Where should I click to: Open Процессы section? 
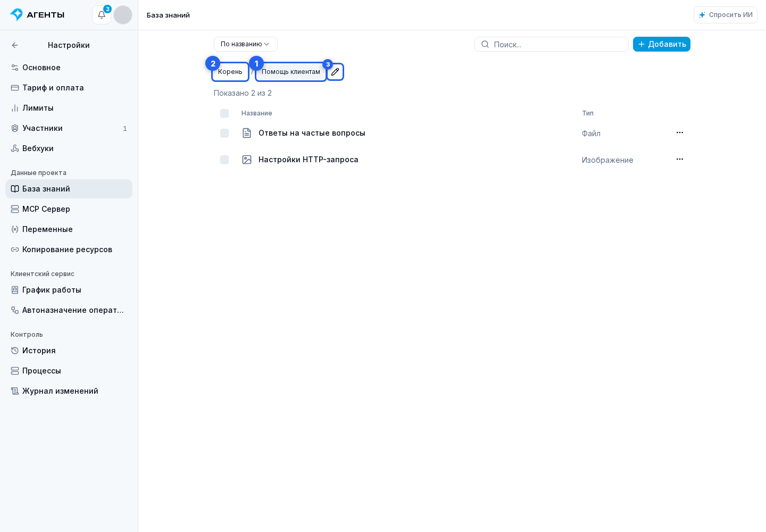[x=69, y=371]
